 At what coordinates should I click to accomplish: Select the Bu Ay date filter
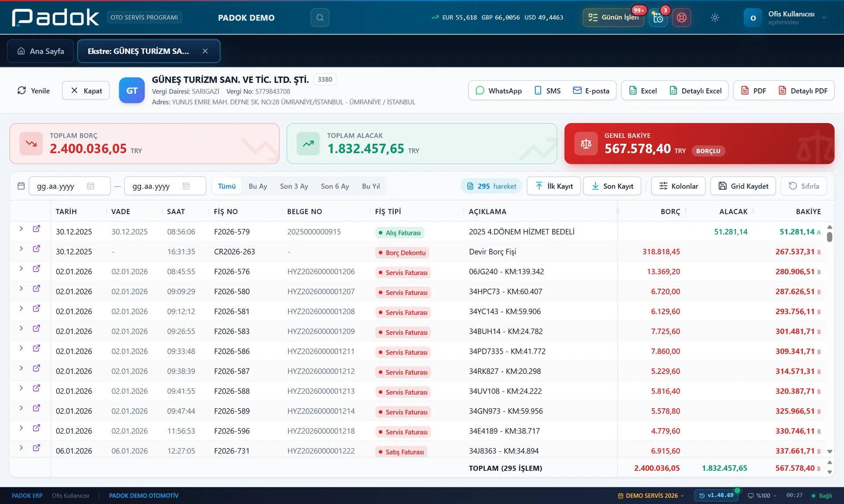tap(258, 186)
